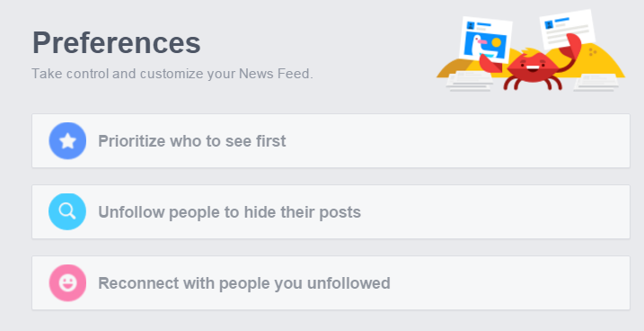This screenshot has width=644, height=331.
Task: Click empty area of the Reconnect row
Action: [509, 283]
